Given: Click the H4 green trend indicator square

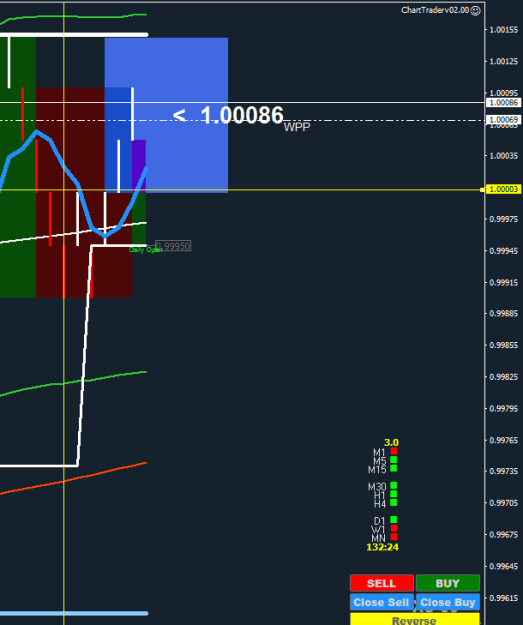Looking at the screenshot, I should coord(394,503).
